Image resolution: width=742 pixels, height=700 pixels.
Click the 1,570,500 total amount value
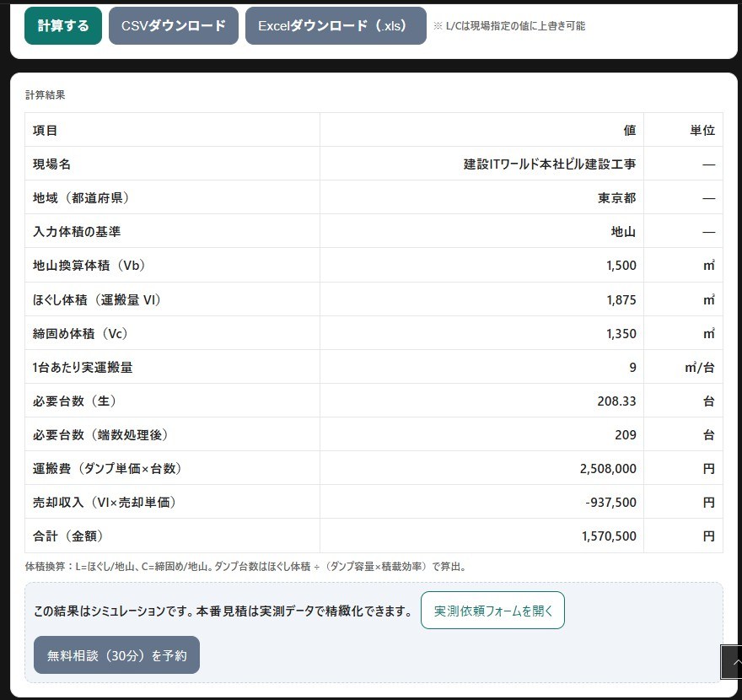pyautogui.click(x=609, y=536)
